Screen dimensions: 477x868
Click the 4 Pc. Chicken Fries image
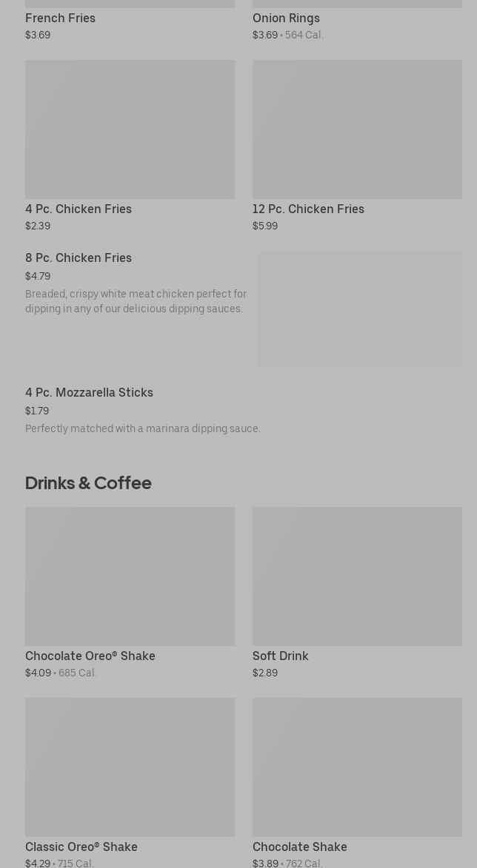130,129
